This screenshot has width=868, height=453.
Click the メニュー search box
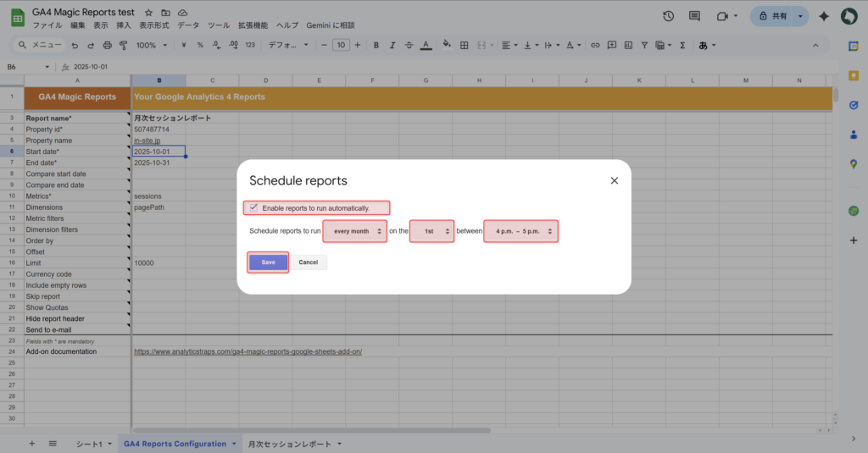40,46
